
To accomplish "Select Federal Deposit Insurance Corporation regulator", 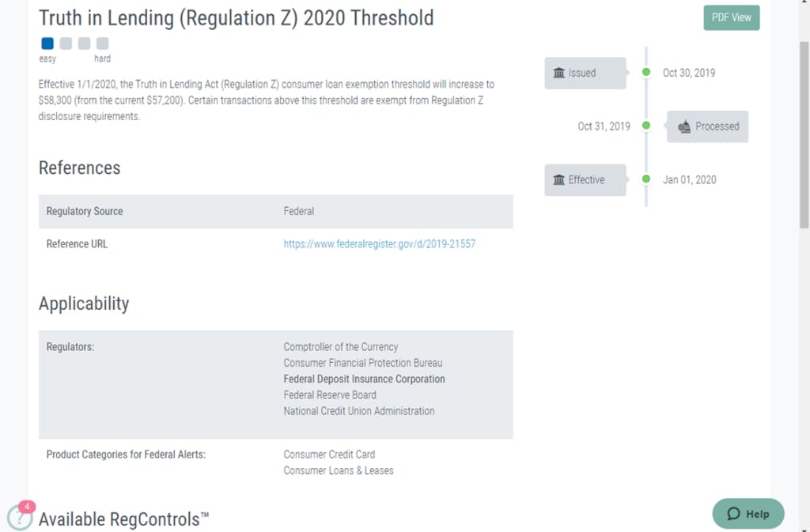I will point(364,379).
